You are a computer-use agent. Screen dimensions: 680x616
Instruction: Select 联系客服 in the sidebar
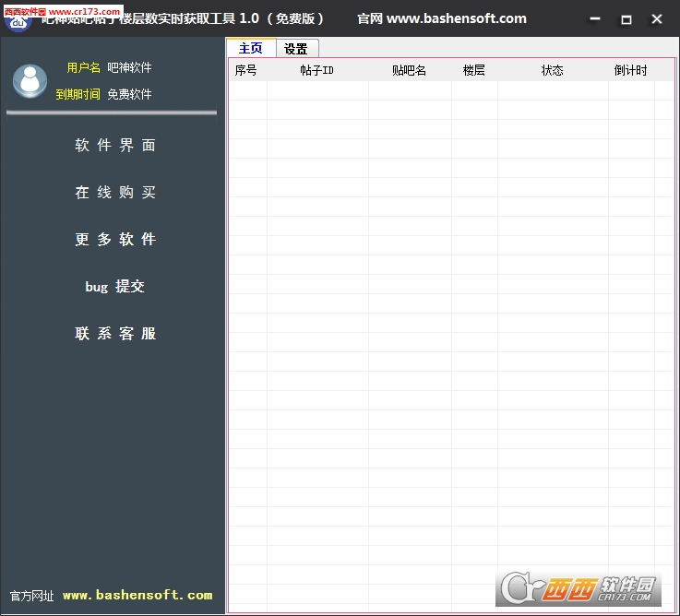pyautogui.click(x=115, y=334)
